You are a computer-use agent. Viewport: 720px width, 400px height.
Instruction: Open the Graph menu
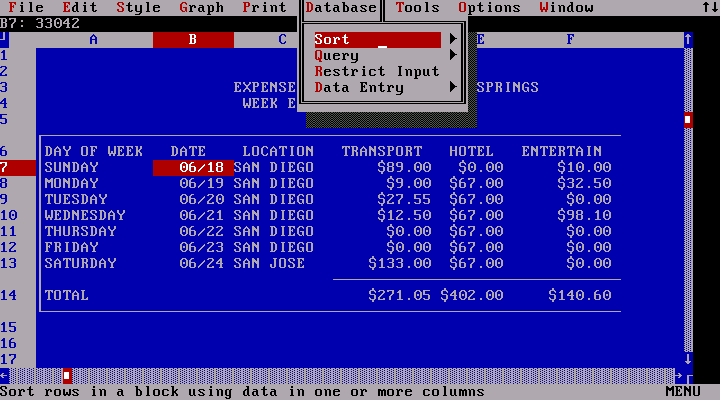tap(201, 8)
